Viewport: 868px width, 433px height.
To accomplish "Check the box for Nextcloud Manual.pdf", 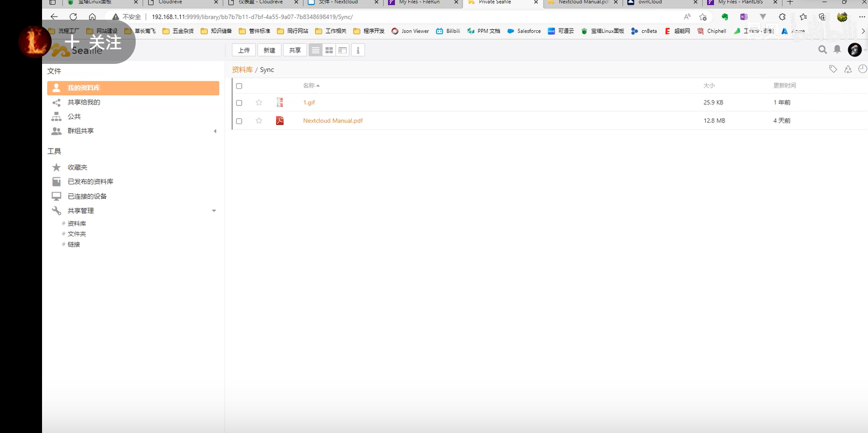I will tap(239, 121).
